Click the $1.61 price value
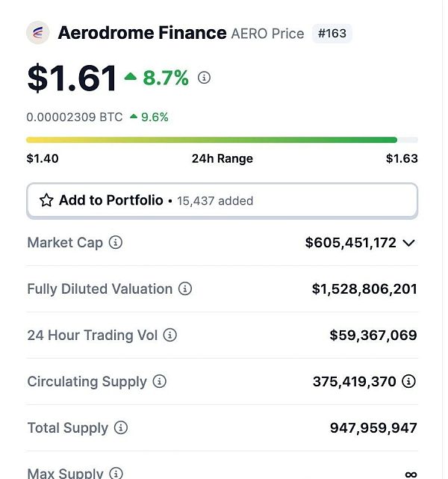This screenshot has width=448, height=479. coord(72,78)
